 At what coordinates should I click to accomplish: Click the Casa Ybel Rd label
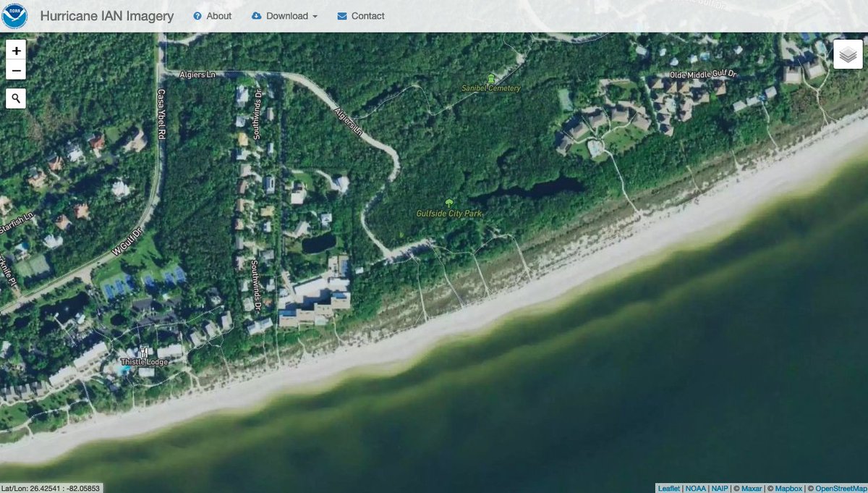162,114
